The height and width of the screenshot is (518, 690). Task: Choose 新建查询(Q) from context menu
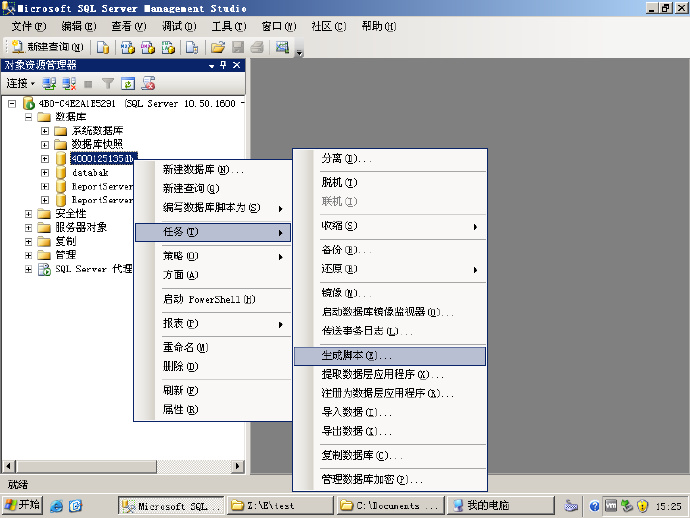click(x=213, y=189)
